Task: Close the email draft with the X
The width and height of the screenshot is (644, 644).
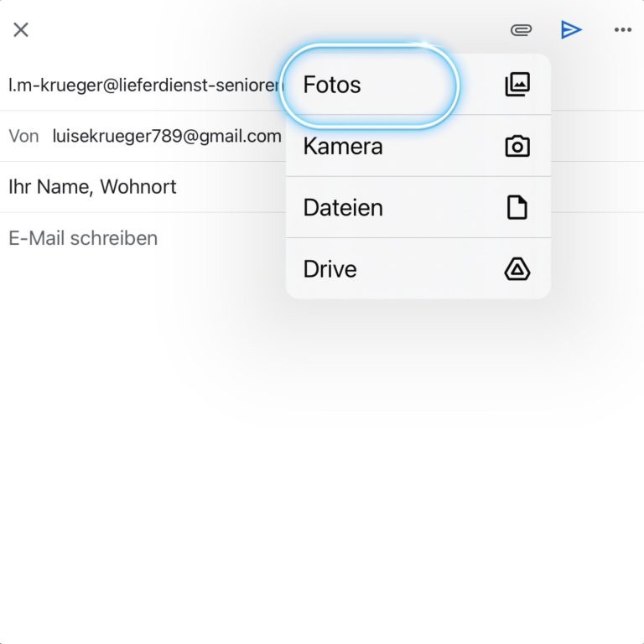Action: [21, 30]
